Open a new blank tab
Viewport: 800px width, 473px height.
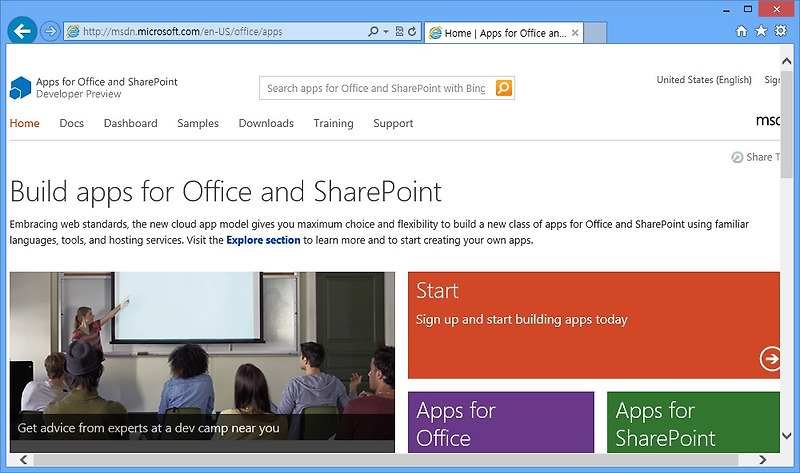tap(595, 33)
